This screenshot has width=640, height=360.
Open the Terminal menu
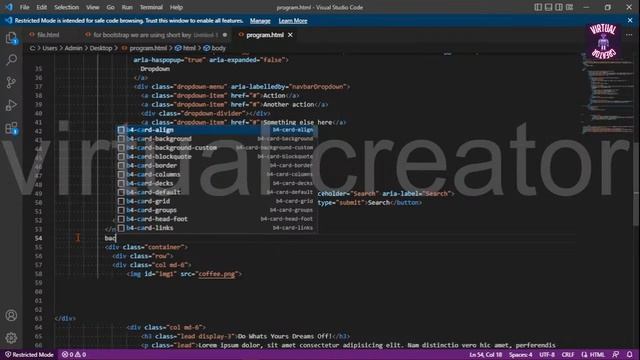[x=151, y=7]
